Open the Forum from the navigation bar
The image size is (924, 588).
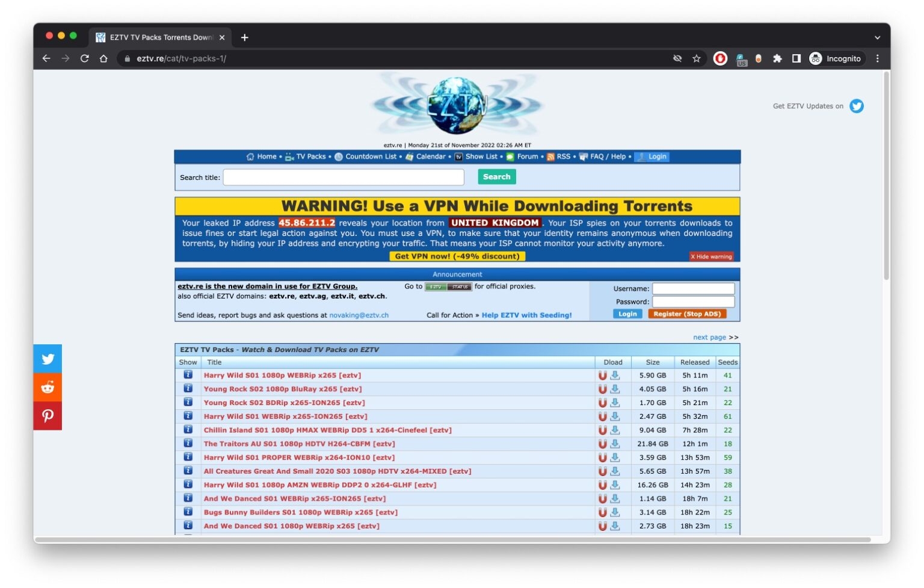click(x=527, y=156)
